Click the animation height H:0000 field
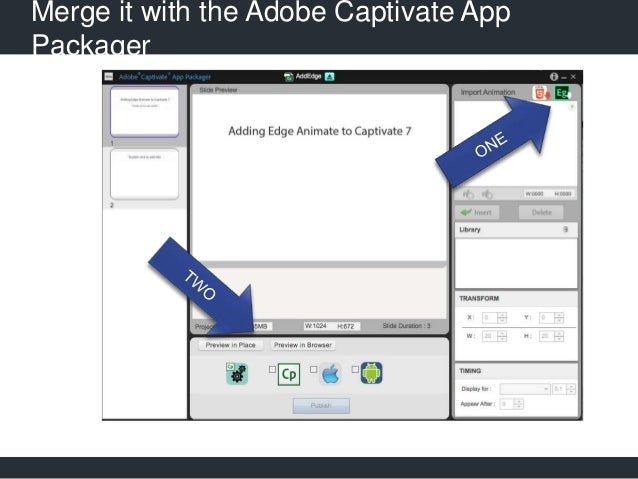Screen dimensions: 638x479 click(562, 194)
